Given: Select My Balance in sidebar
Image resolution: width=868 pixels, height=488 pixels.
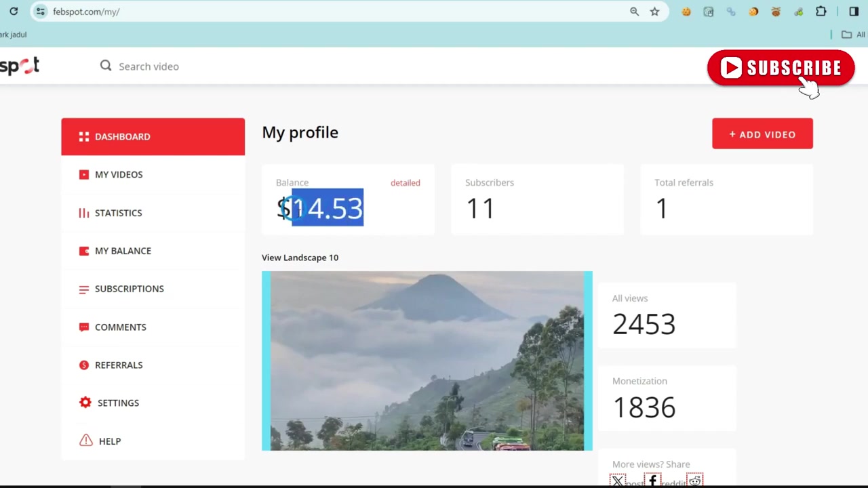Looking at the screenshot, I should [x=153, y=251].
